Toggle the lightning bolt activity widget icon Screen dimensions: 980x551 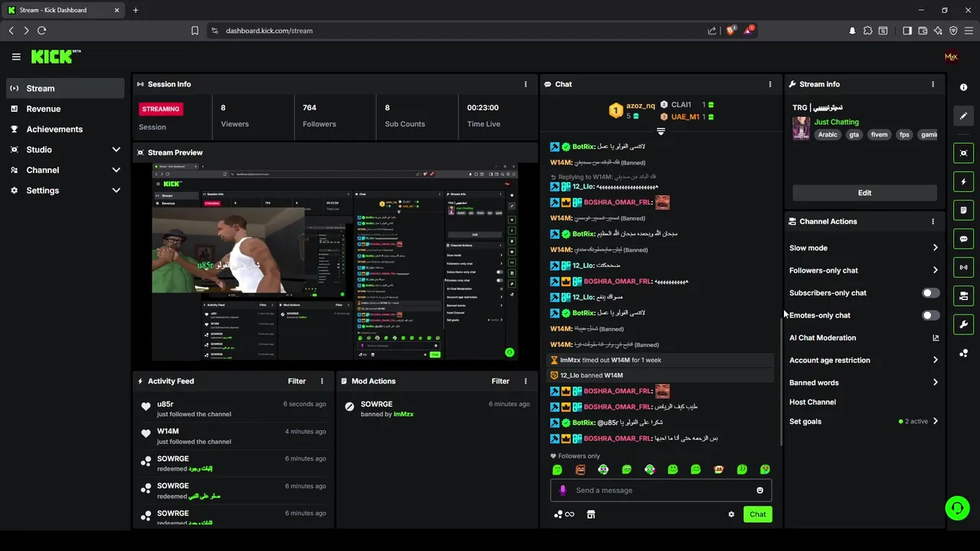(963, 182)
